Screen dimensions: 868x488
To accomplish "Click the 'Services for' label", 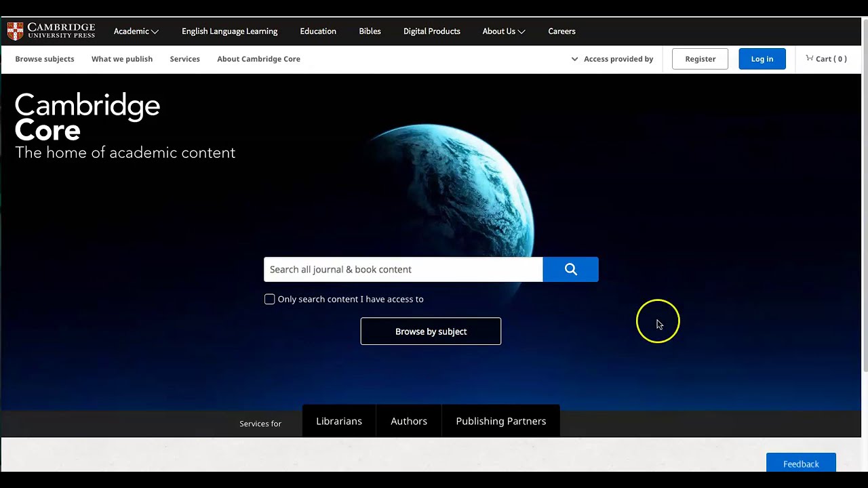I will pos(260,424).
